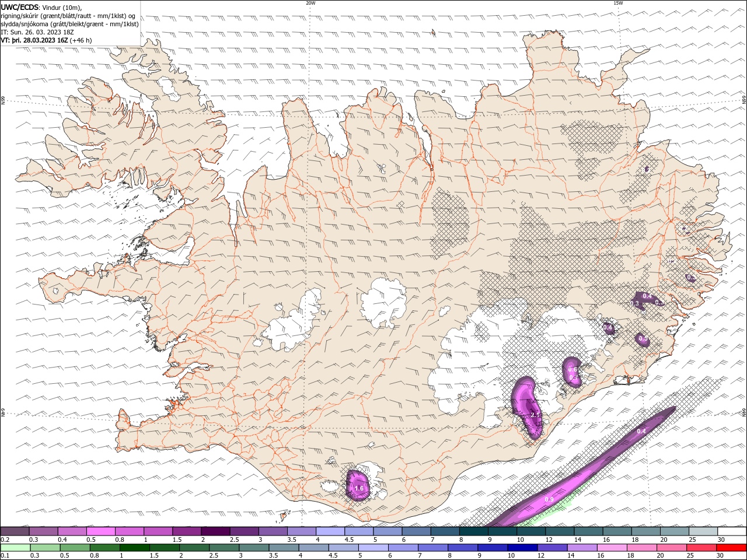Pick top-row legend swatch starting at 0.5
The height and width of the screenshot is (560, 747).
(x=100, y=531)
